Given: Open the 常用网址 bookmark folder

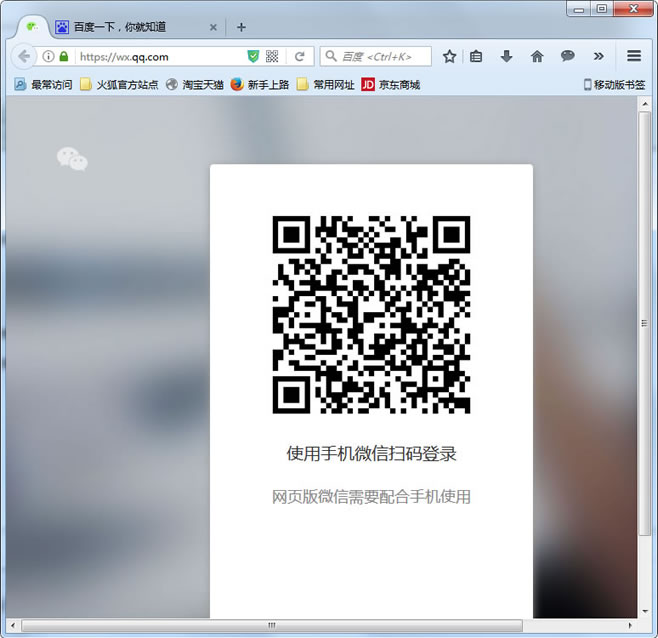Looking at the screenshot, I should click(x=326, y=85).
